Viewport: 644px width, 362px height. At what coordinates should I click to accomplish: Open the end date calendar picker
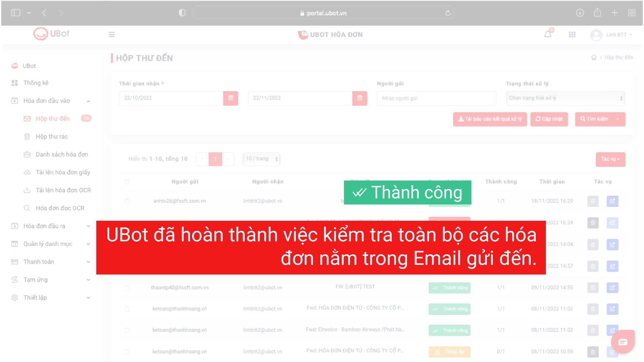[359, 98]
